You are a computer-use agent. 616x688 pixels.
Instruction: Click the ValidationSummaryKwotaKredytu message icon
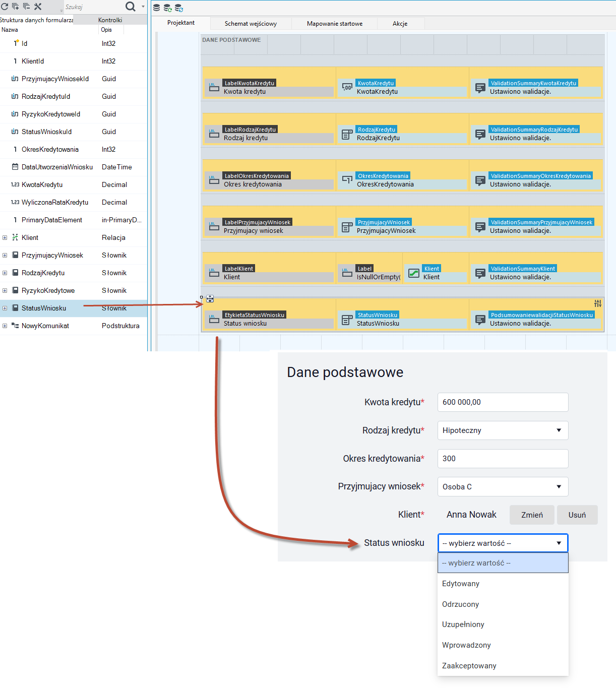pyautogui.click(x=480, y=88)
